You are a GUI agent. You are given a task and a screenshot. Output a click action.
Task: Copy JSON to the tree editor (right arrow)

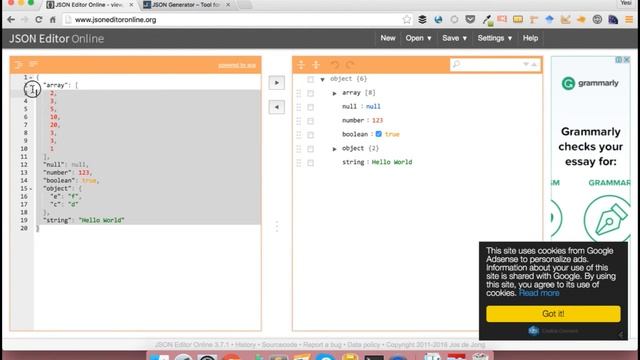coord(277,83)
